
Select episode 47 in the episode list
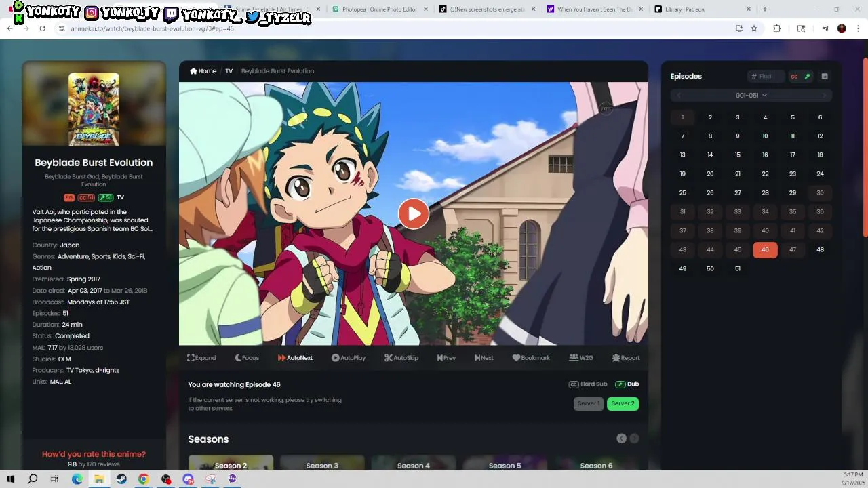[793, 250]
